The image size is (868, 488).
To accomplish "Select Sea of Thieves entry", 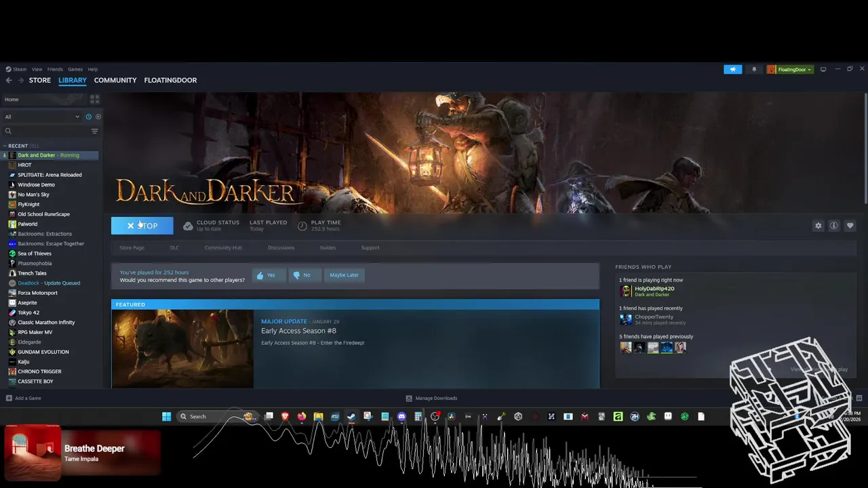I will [35, 253].
